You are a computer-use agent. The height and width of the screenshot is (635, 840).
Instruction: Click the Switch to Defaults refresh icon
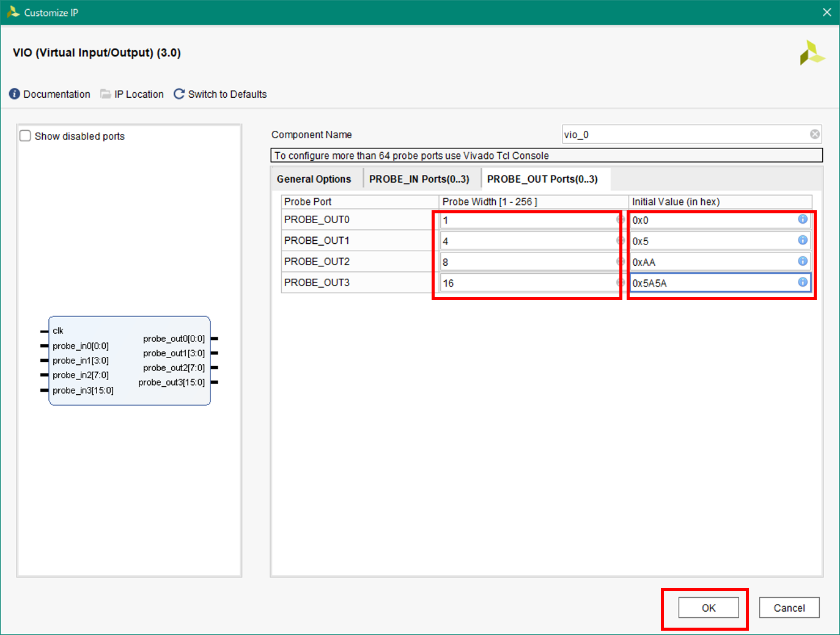(x=179, y=94)
